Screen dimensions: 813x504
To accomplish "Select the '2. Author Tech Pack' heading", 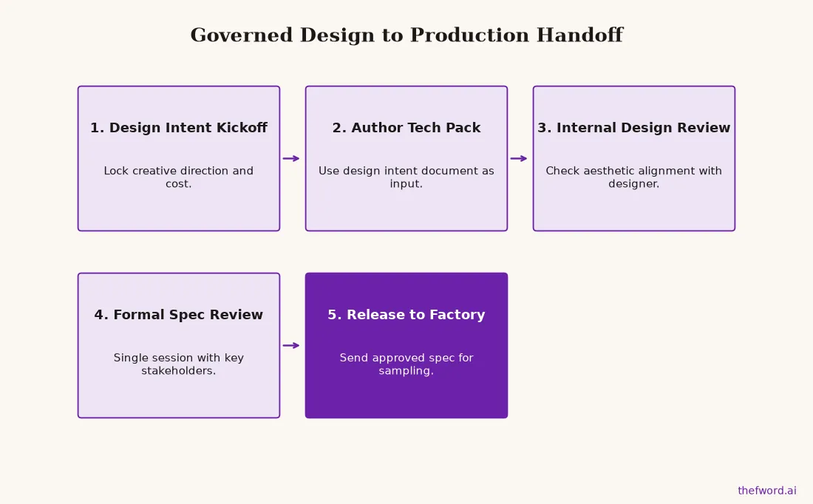I will click(406, 128).
